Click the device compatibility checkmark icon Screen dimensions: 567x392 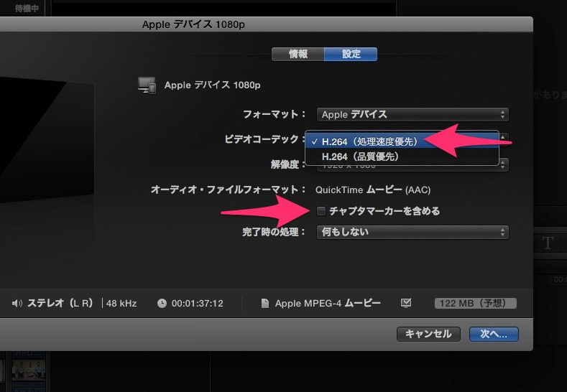pos(406,303)
